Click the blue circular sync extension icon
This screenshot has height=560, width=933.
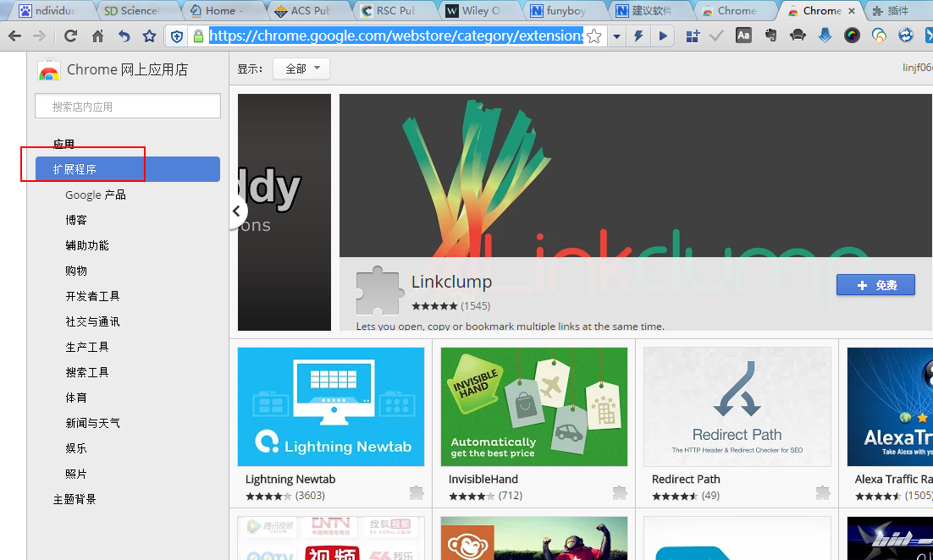[906, 36]
